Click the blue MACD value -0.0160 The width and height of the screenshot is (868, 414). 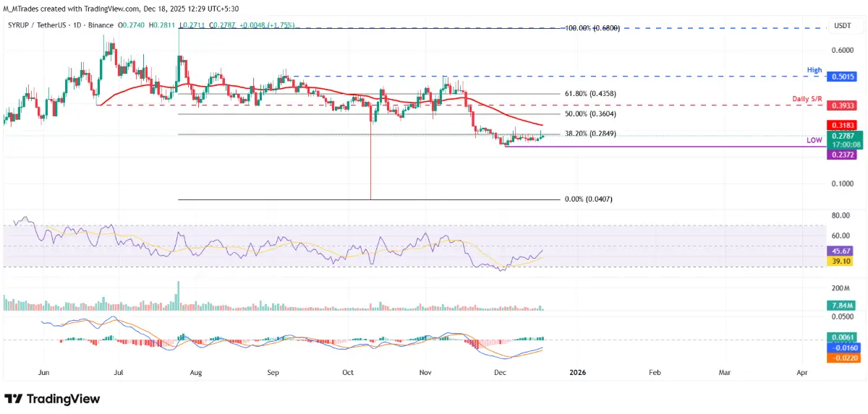(841, 348)
